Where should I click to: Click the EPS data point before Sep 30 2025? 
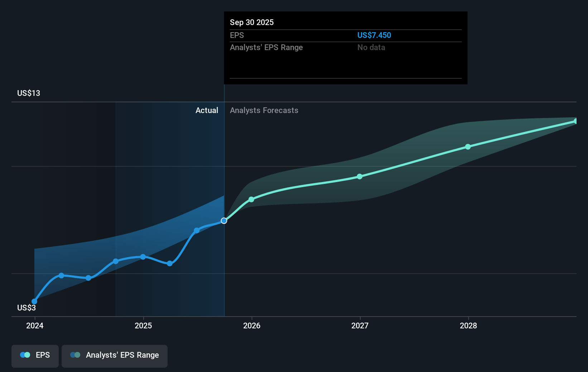point(197,230)
